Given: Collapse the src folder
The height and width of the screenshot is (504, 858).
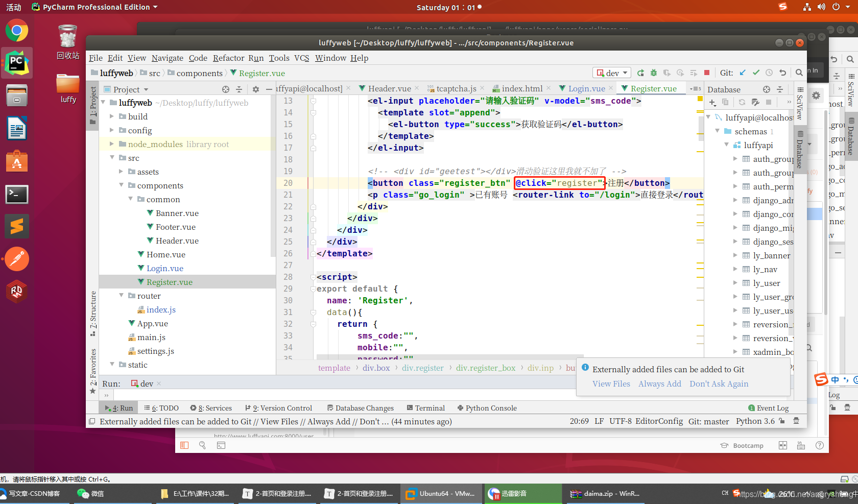Looking at the screenshot, I should point(112,158).
